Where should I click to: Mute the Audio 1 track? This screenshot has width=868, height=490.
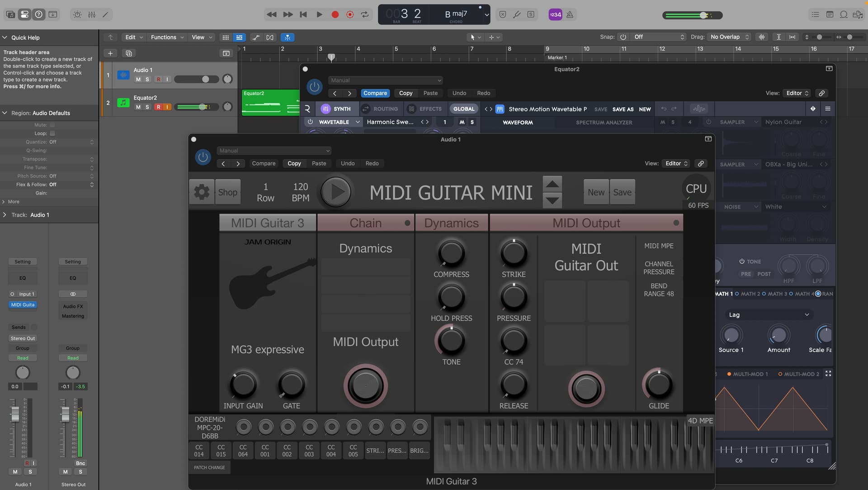coord(138,80)
